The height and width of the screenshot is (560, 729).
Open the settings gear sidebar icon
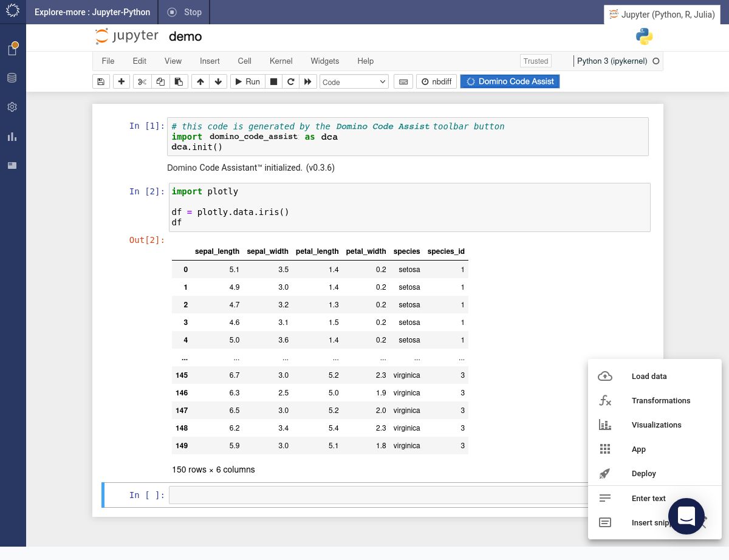click(12, 107)
